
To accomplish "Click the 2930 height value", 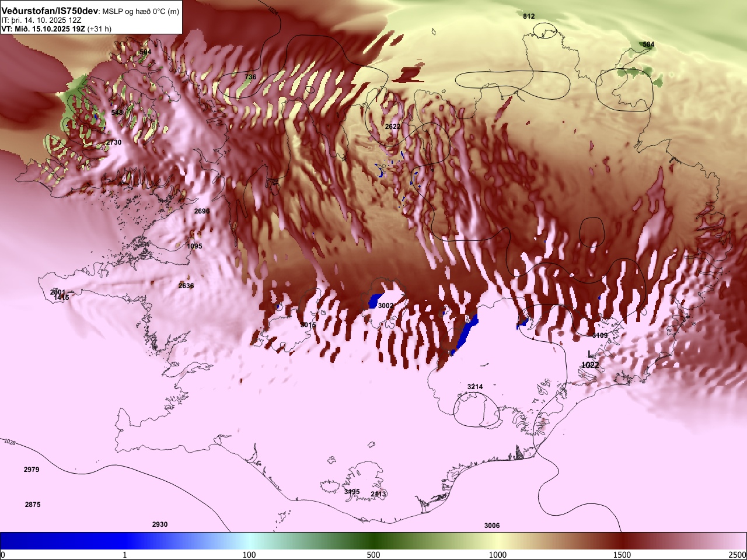I will pos(160,524).
